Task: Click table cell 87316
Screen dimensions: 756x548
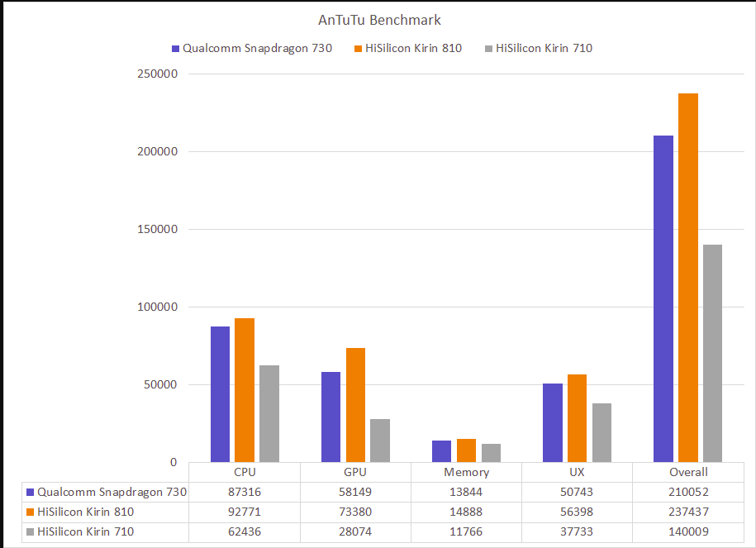Action: pos(245,492)
